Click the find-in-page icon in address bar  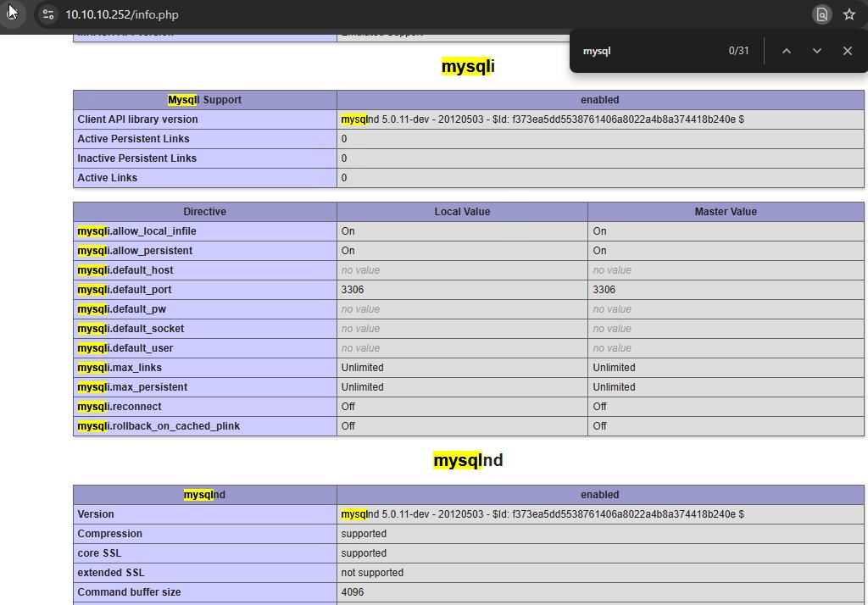(x=821, y=14)
